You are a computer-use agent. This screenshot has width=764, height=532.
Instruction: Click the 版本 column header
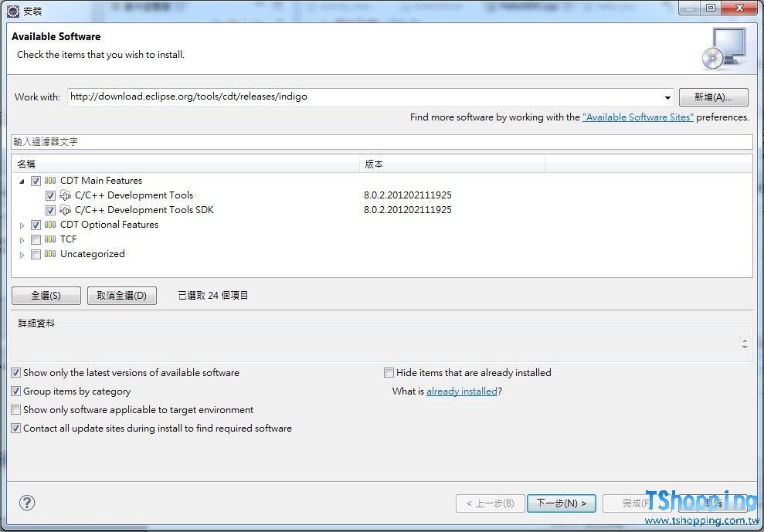(452, 164)
